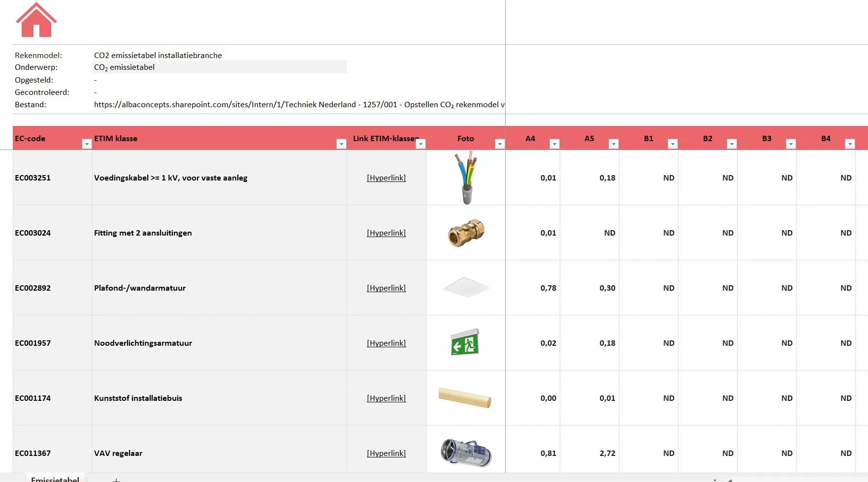The image size is (868, 482).
Task: Open the B1 column filter dropdown
Action: click(673, 144)
